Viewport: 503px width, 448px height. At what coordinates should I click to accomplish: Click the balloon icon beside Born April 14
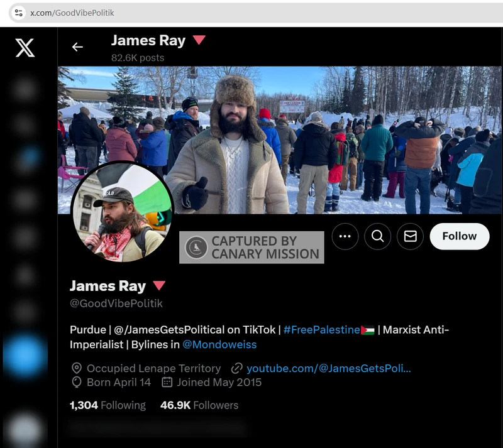[76, 382]
